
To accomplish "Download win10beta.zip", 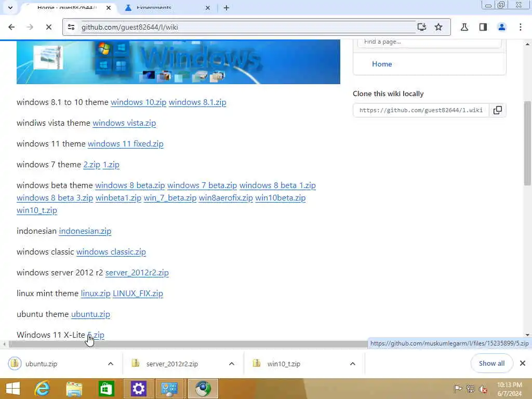I will (280, 198).
